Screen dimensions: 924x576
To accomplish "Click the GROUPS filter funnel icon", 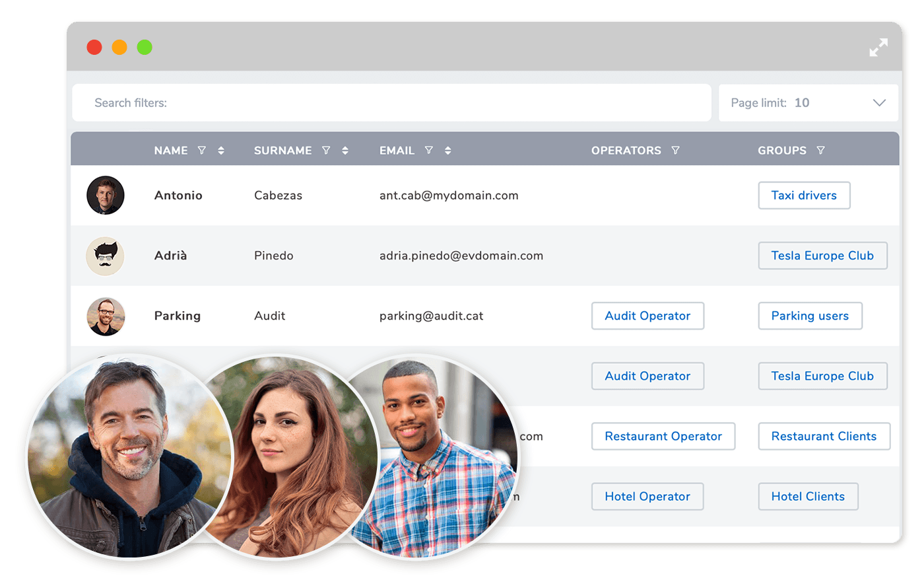I will [x=820, y=151].
